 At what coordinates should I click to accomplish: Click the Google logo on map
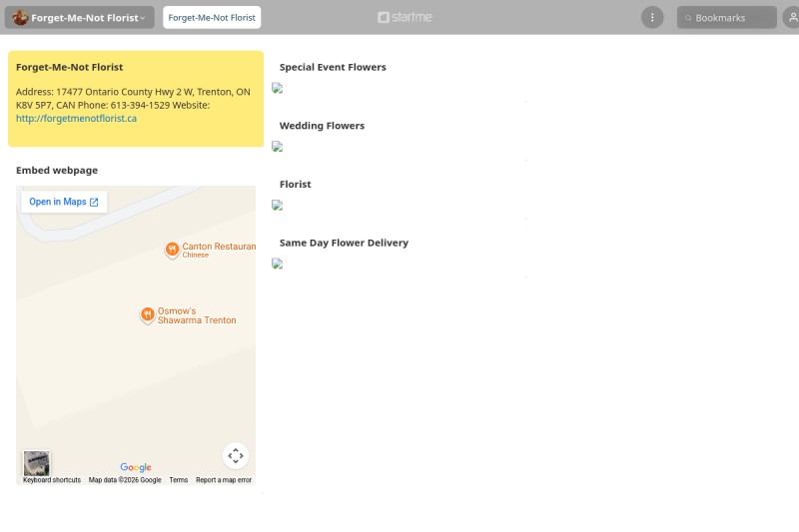pos(136,467)
